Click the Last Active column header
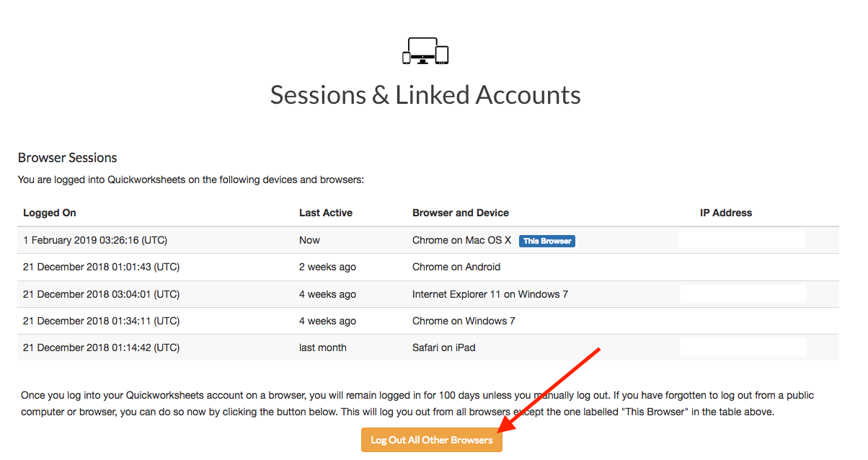 (x=326, y=213)
